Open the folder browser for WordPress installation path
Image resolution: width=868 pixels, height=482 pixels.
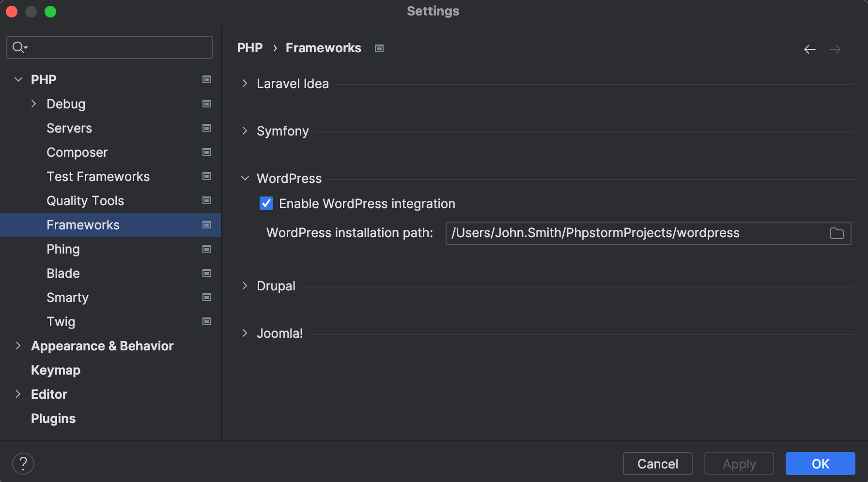point(837,233)
